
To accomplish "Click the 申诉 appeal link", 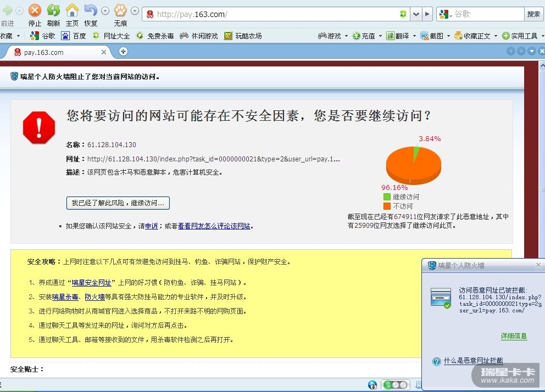I will point(151,226).
